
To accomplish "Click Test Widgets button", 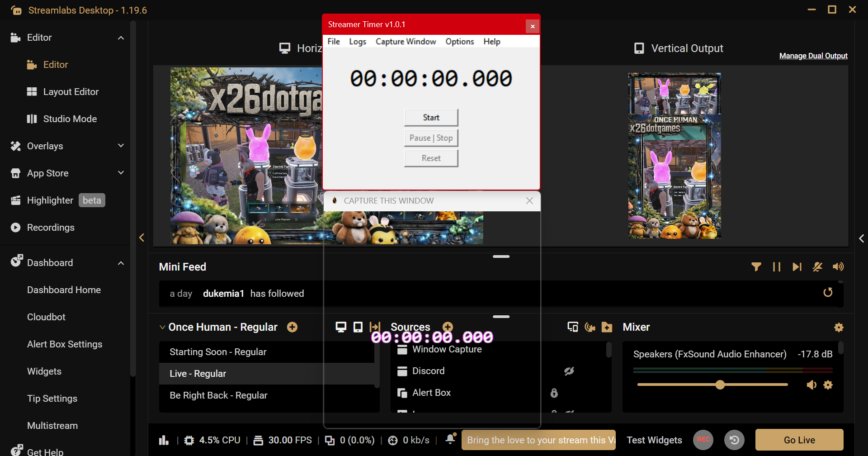I will pyautogui.click(x=654, y=440).
